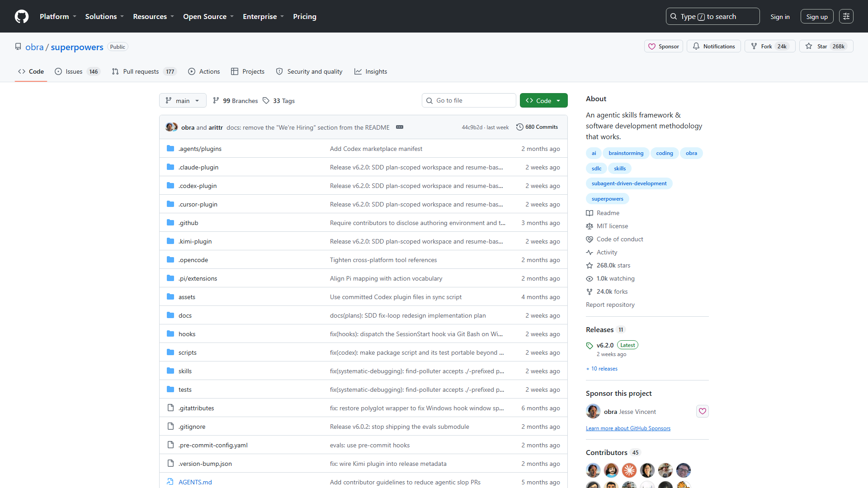Open first contributor avatar in Contributors
The image size is (868, 488).
click(593, 470)
